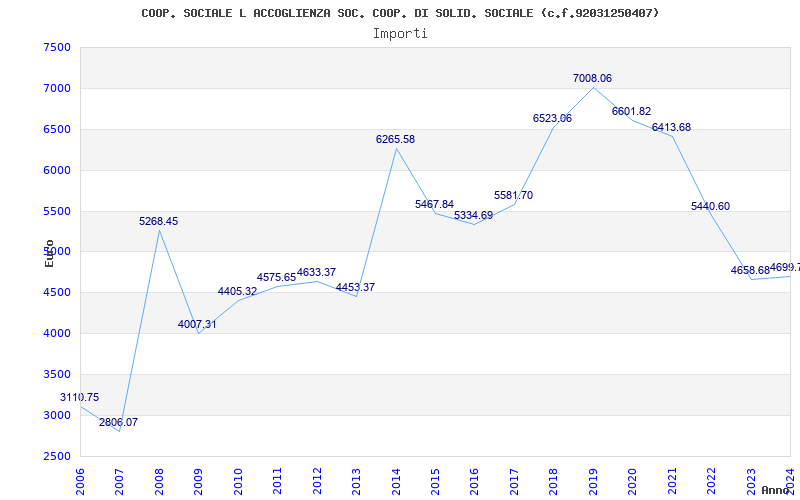Click data label 3110.75
This screenshot has width=800, height=500.
pos(80,397)
